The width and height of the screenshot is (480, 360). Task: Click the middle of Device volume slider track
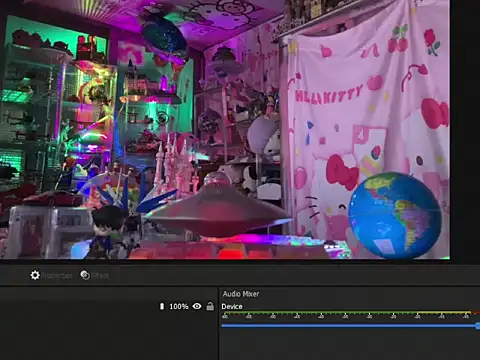pos(349,326)
